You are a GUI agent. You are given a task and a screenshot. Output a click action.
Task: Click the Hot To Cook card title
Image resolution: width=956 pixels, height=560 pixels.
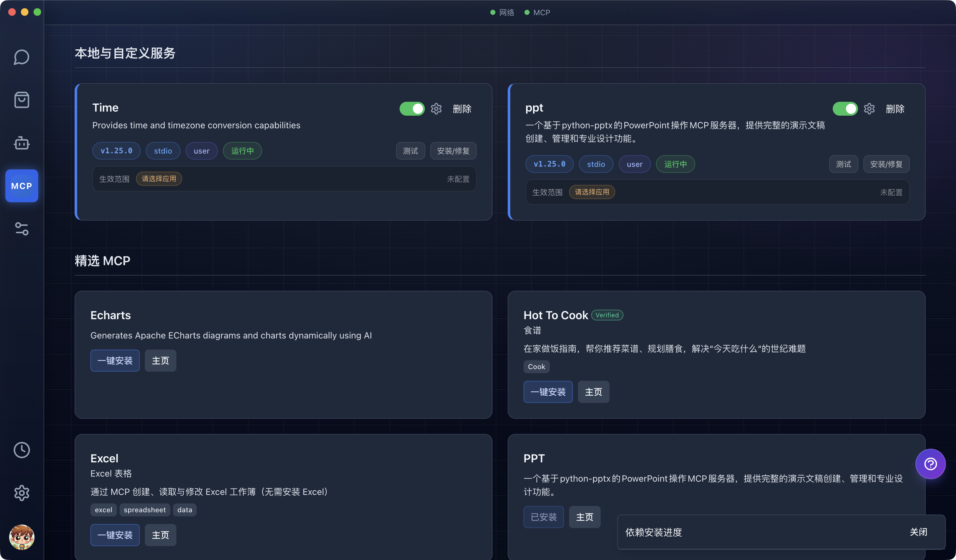pyautogui.click(x=555, y=315)
